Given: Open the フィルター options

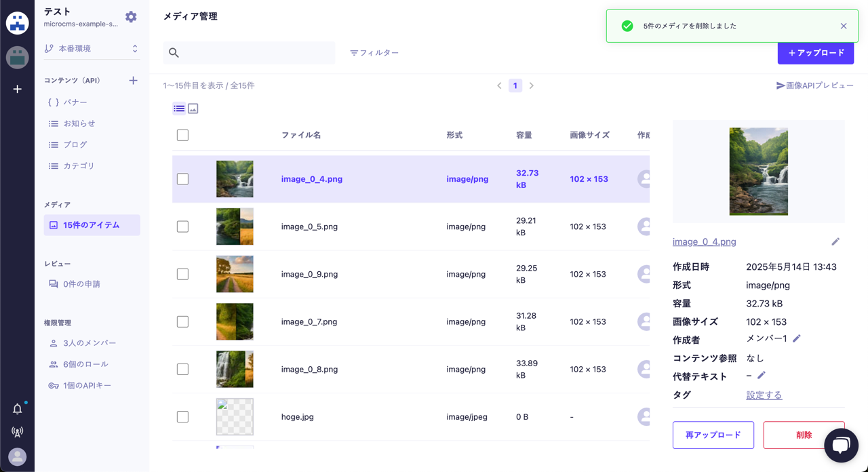Looking at the screenshot, I should 374,52.
